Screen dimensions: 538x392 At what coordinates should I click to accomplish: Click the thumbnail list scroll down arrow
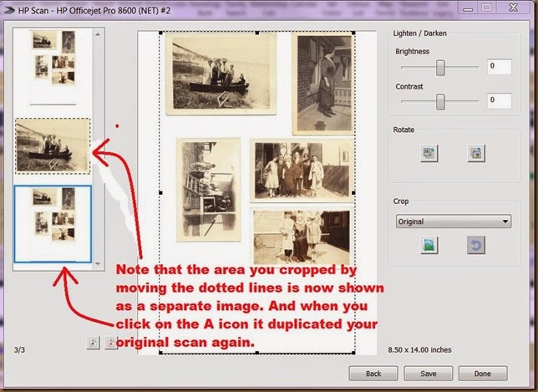click(x=98, y=263)
